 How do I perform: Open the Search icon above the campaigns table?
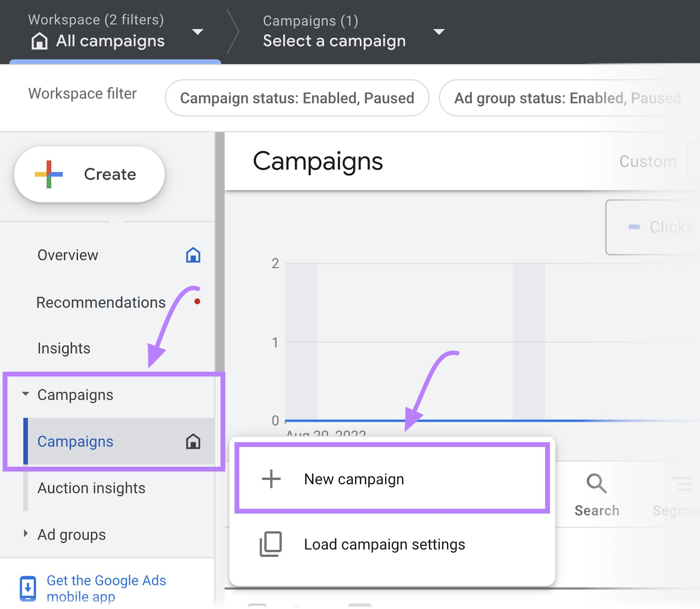coord(596,484)
